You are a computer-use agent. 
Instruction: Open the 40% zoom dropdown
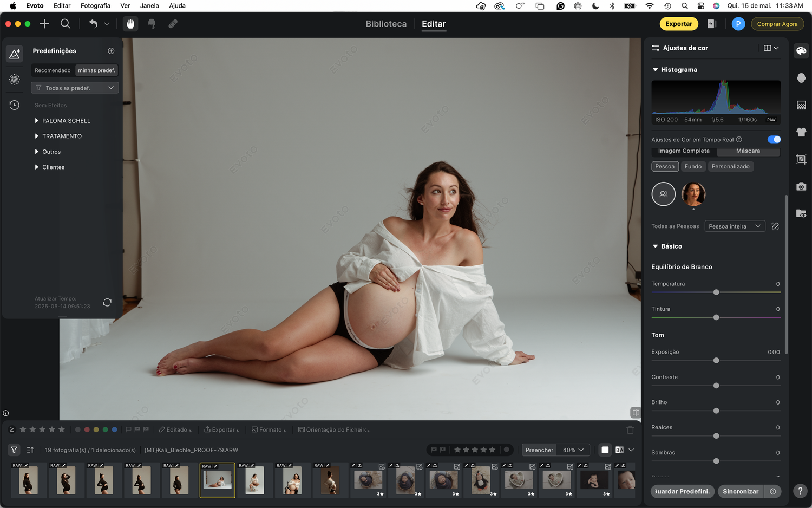click(573, 450)
